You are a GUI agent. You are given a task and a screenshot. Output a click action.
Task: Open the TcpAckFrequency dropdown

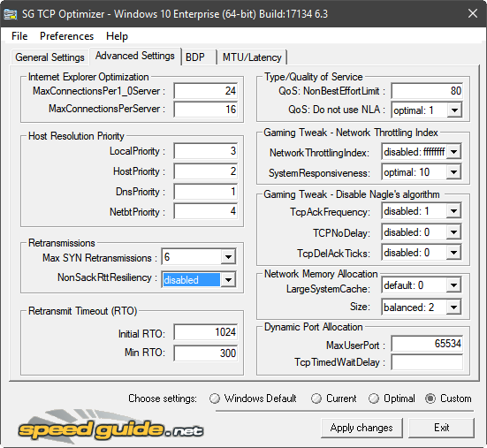click(x=453, y=211)
